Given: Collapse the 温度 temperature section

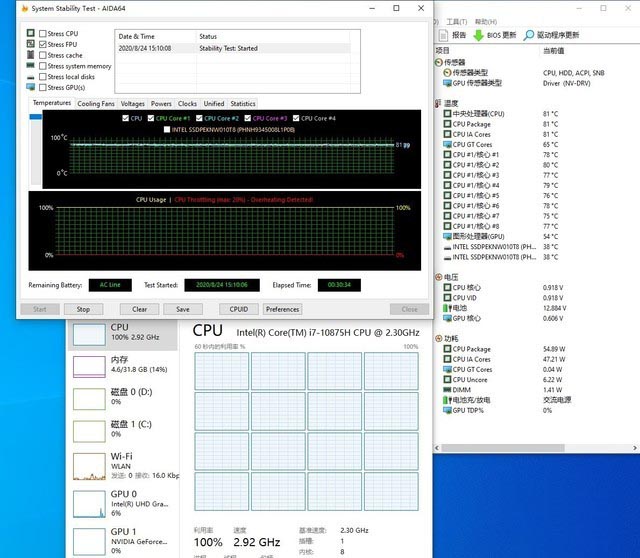Looking at the screenshot, I should pyautogui.click(x=437, y=103).
